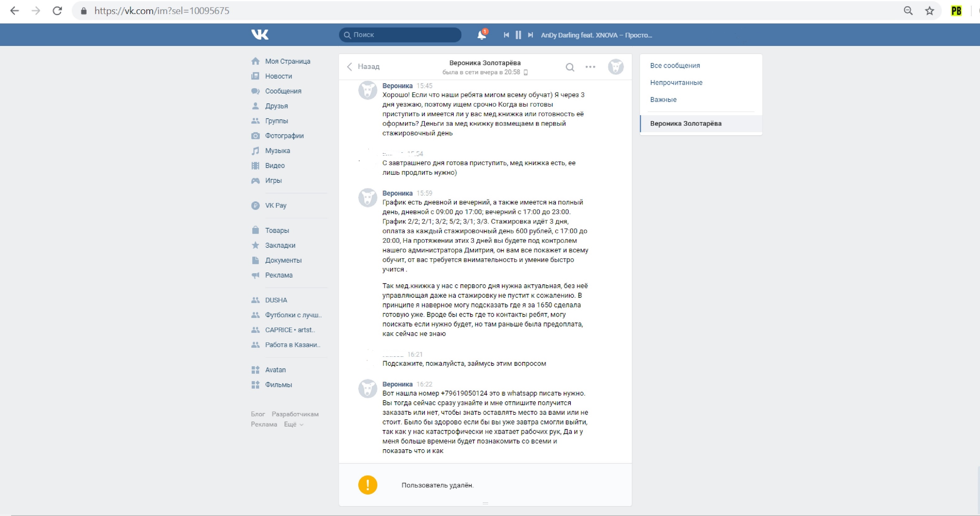Click the Группы icon in sidebar
This screenshot has height=516, width=980.
(255, 121)
